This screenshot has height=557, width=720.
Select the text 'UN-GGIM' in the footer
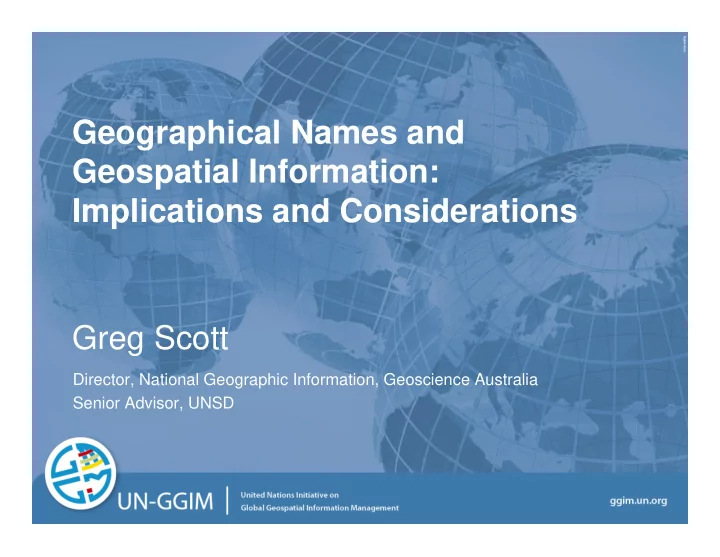pyautogui.click(x=165, y=501)
